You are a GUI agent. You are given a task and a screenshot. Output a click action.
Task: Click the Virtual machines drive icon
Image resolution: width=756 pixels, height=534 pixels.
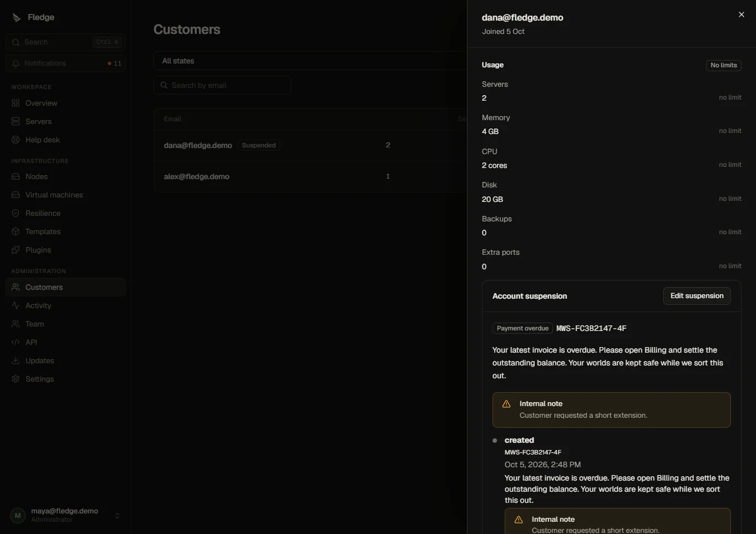pyautogui.click(x=16, y=195)
